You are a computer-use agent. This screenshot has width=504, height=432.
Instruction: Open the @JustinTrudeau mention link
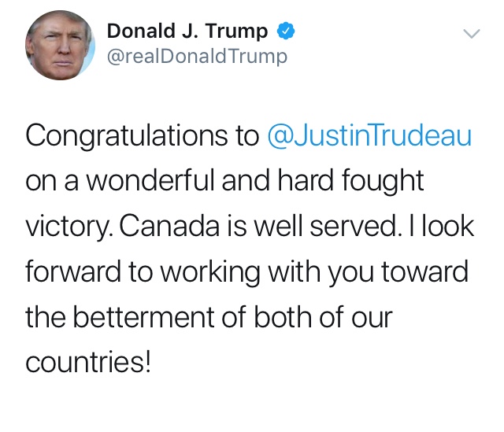370,137
